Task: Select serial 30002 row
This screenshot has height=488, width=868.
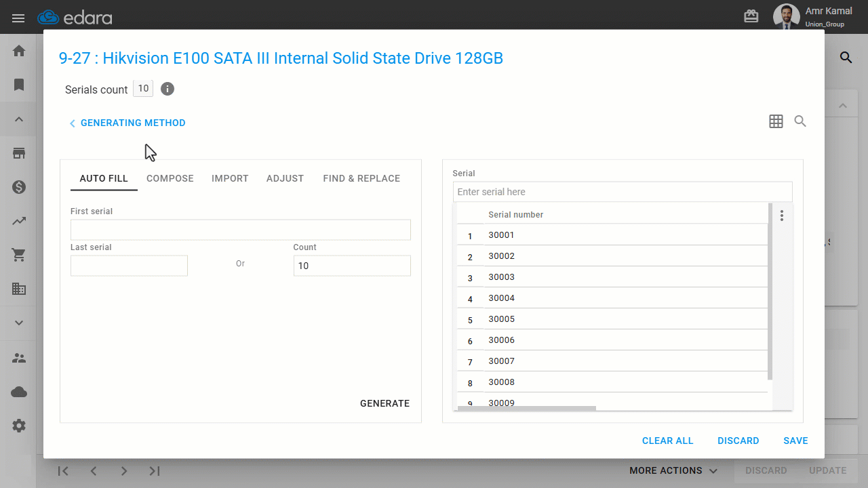Action: click(x=612, y=256)
